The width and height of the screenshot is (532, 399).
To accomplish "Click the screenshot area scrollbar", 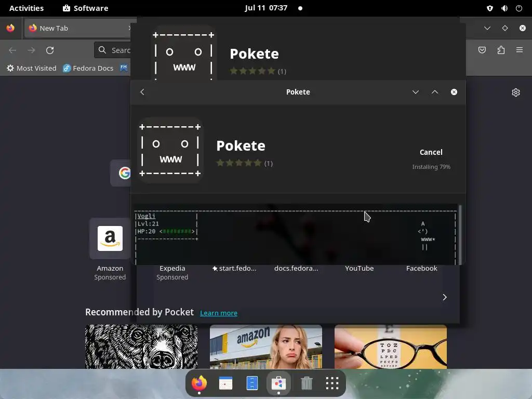I will pyautogui.click(x=460, y=234).
